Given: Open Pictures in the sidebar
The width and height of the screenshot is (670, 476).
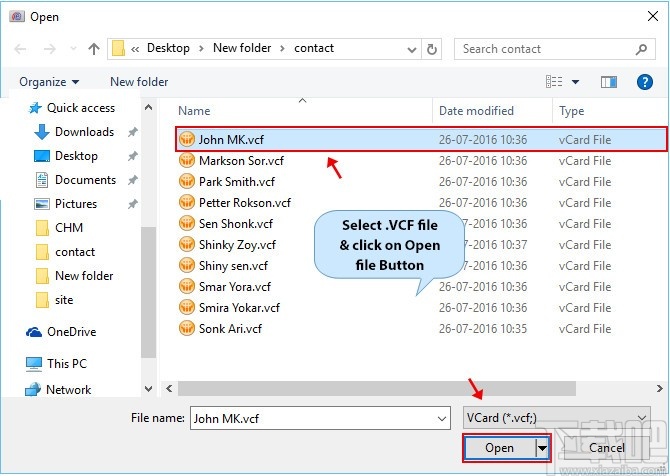Looking at the screenshot, I should [65, 204].
